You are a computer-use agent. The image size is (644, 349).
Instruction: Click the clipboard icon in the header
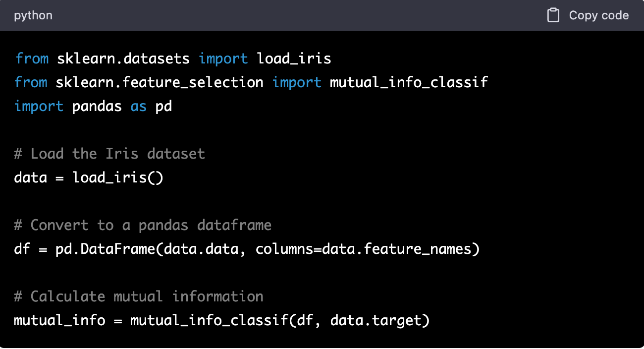point(553,15)
